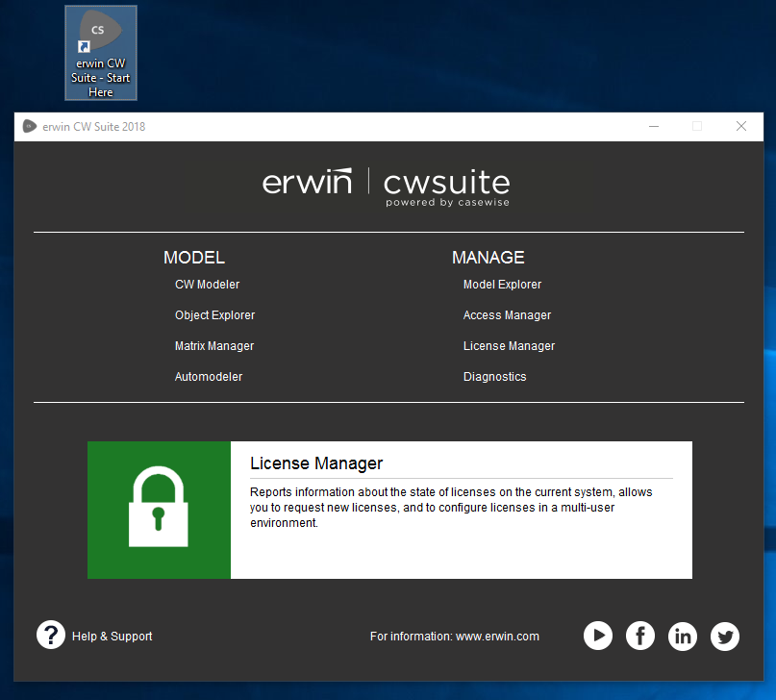Screen dimensions: 776x700
Task: Close the erwin CW Suite window
Action: pos(741,126)
